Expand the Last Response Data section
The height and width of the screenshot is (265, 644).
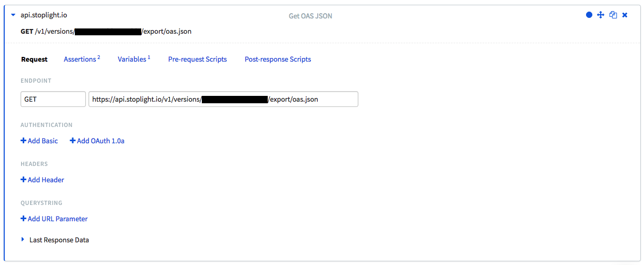pos(23,240)
